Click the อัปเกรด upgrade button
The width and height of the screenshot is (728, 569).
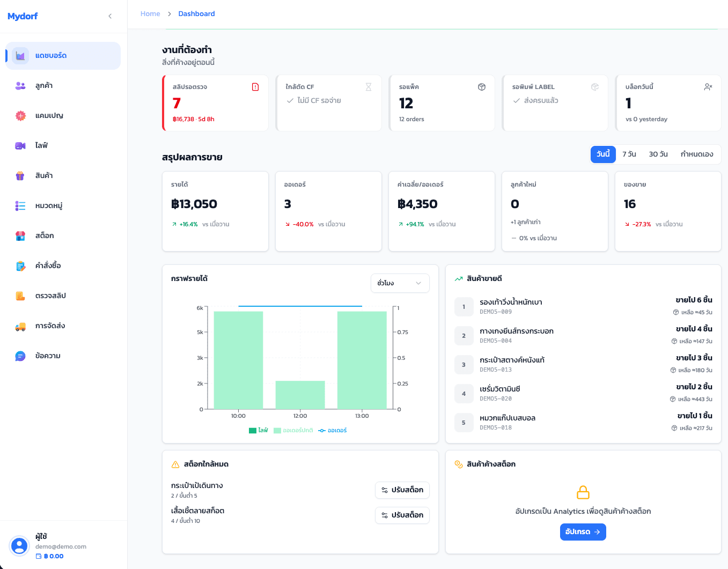[x=583, y=532]
